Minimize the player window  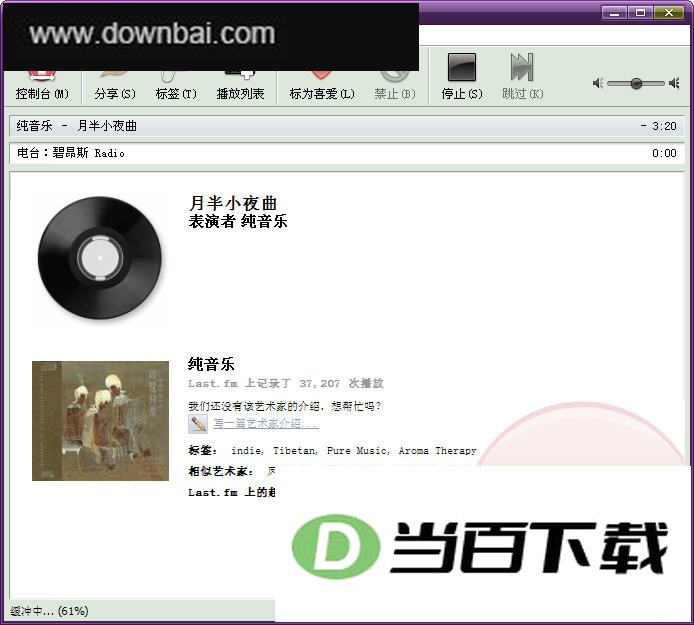614,13
